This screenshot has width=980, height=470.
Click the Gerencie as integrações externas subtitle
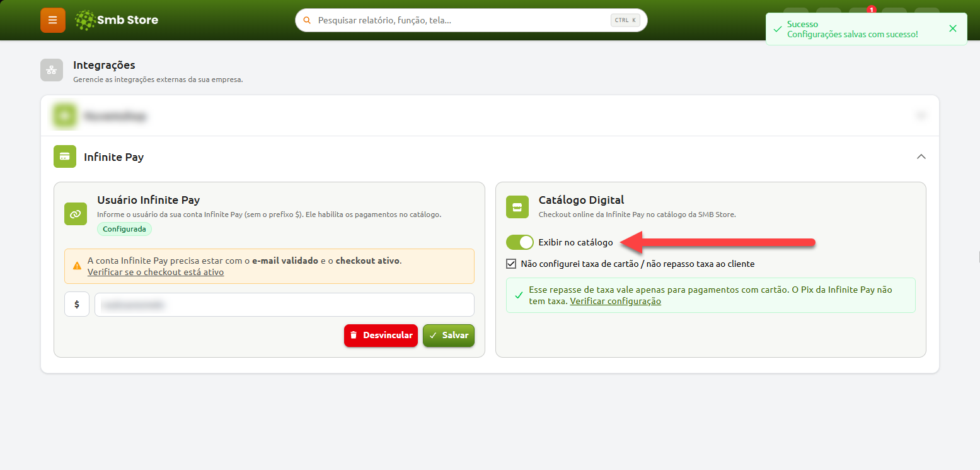[x=158, y=79]
